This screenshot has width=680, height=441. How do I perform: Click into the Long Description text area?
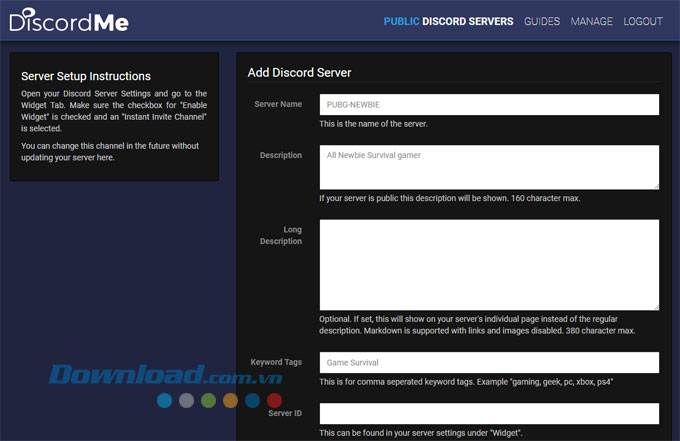[x=489, y=265]
